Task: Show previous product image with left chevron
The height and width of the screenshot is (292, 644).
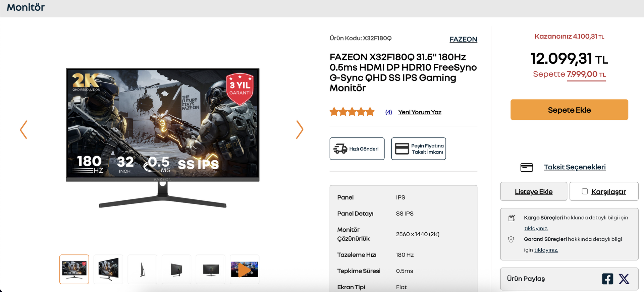Action: click(x=23, y=129)
